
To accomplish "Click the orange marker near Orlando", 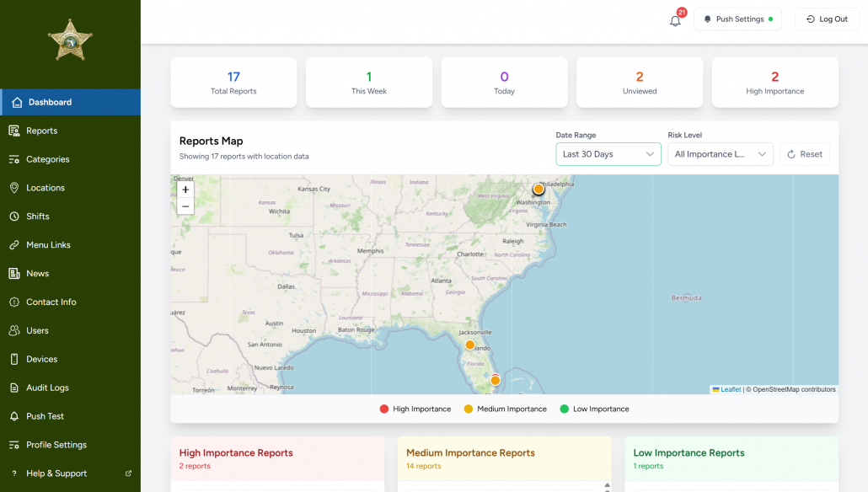I will (470, 345).
